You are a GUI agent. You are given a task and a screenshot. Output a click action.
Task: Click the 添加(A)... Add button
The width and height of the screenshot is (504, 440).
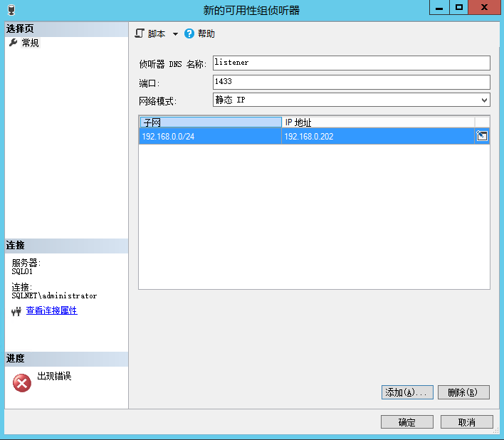[x=407, y=392]
